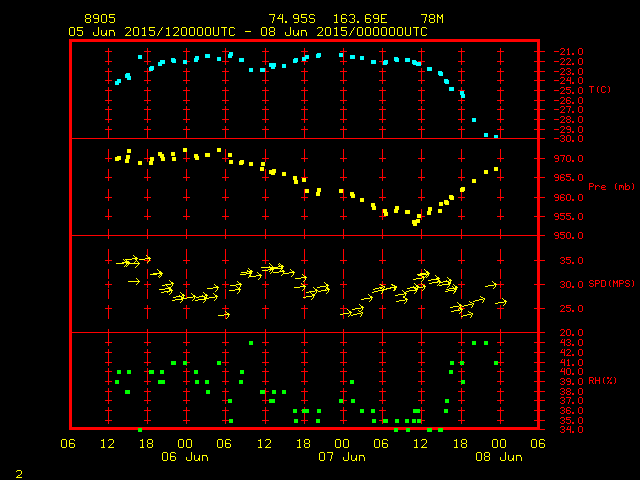
Task: Click the 25.0 wind speed tick value
Action: tap(571, 309)
